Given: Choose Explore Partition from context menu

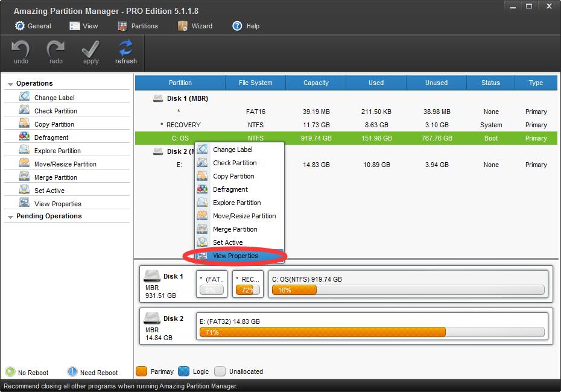Looking at the screenshot, I should [x=239, y=203].
